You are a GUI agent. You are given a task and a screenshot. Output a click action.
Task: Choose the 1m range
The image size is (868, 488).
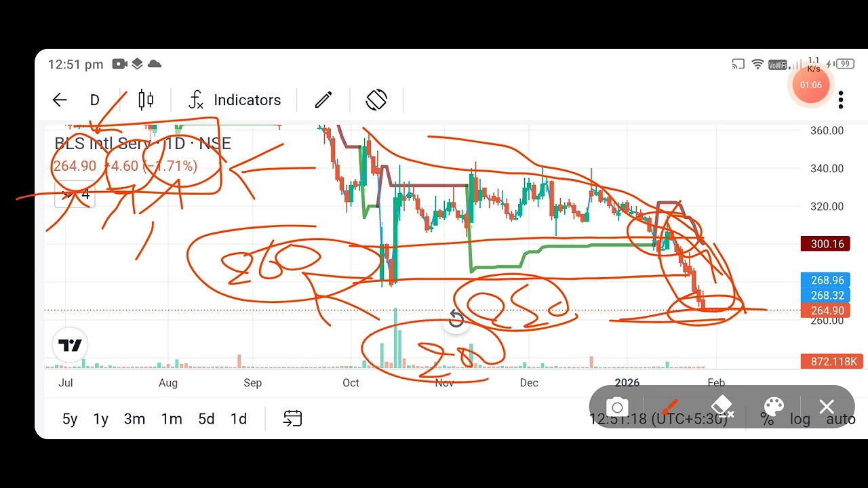172,419
